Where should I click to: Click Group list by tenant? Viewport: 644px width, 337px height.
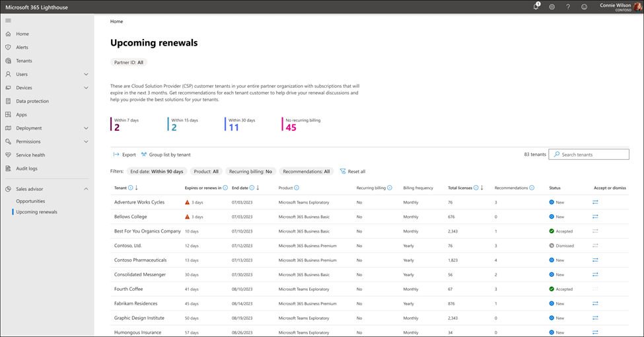(x=166, y=155)
